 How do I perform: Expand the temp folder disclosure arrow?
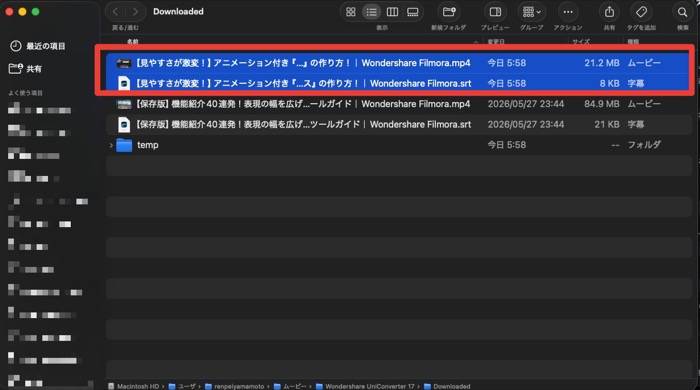click(x=111, y=145)
